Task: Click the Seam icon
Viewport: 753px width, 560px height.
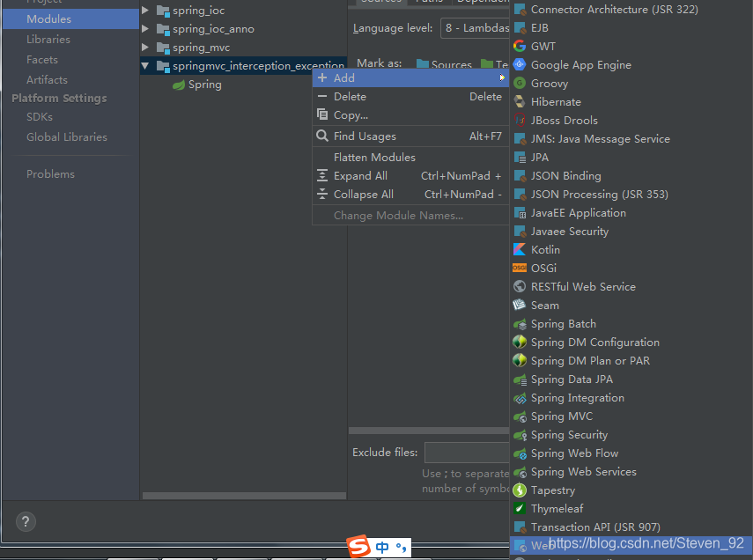Action: tap(520, 305)
